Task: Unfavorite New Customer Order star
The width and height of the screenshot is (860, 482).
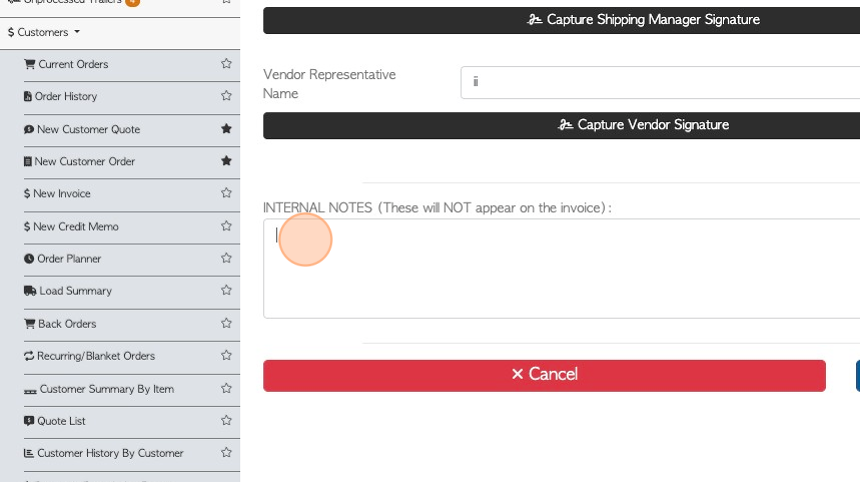Action: pyautogui.click(x=226, y=161)
